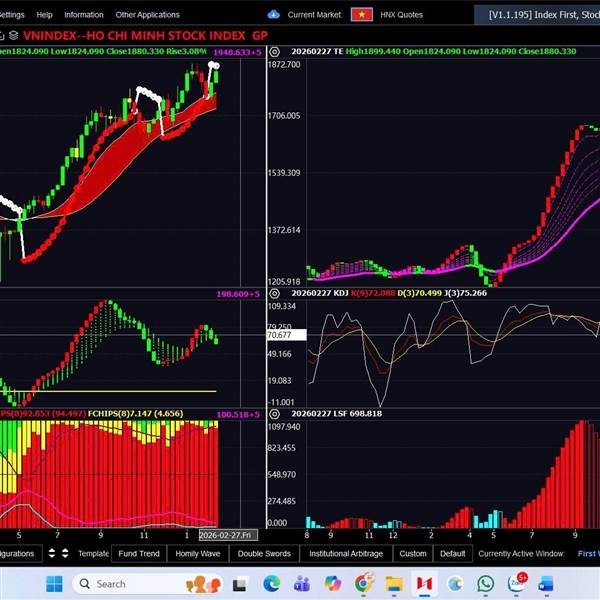Click the Vietnam flag market icon

tap(363, 15)
